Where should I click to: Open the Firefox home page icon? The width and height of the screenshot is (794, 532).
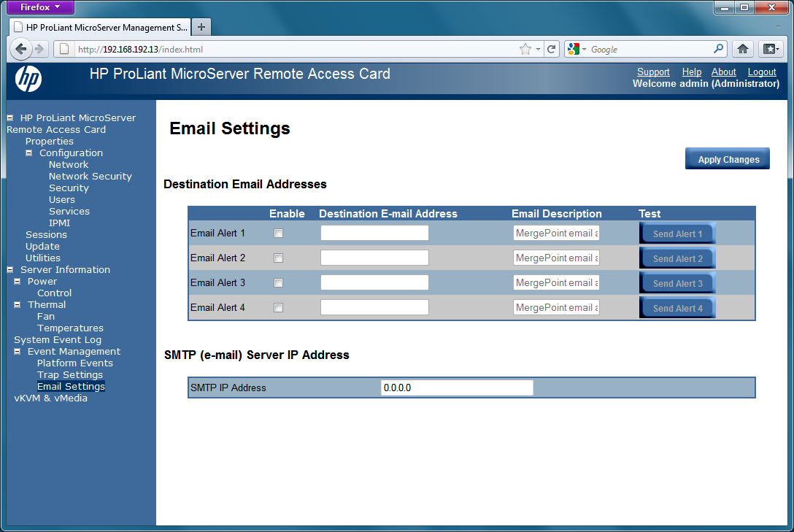[742, 49]
